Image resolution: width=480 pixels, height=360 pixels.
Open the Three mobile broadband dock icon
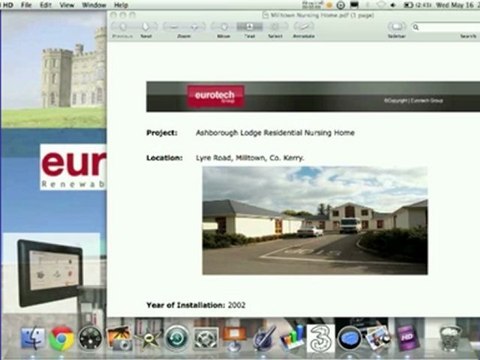(x=320, y=339)
